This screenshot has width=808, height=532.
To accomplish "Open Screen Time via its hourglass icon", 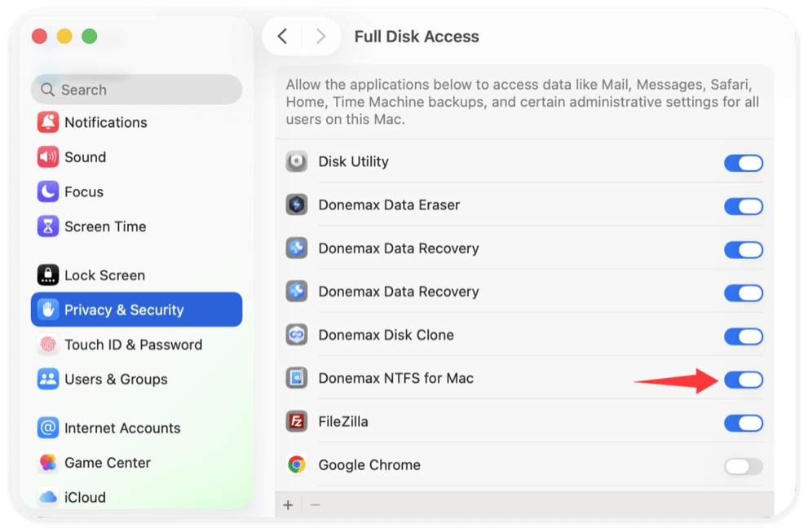I will click(x=47, y=226).
